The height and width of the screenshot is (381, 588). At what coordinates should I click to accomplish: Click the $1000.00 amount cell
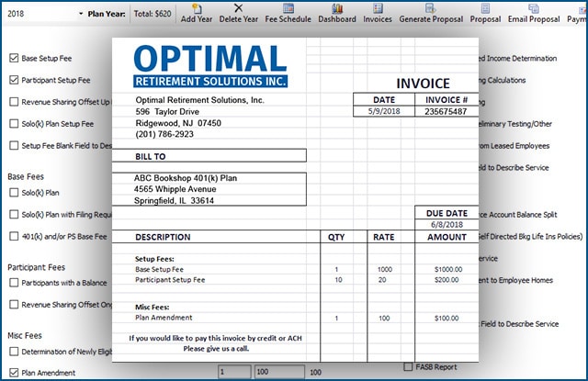click(x=448, y=269)
